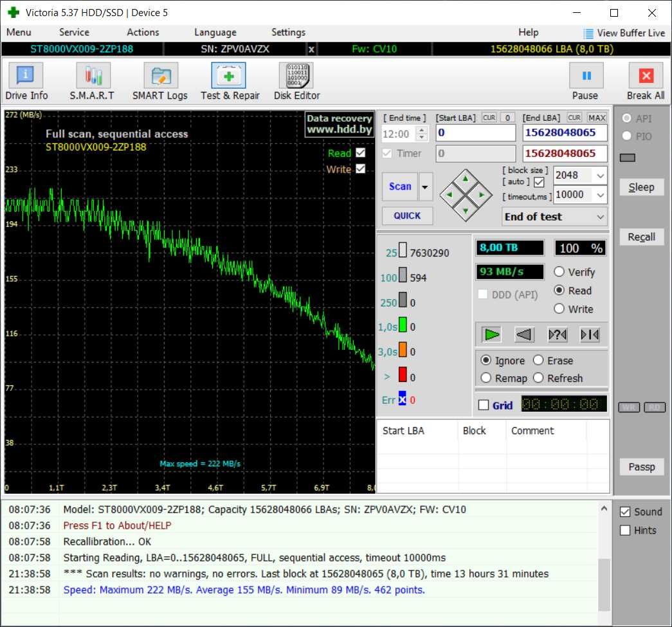Click the butterfly seek test icon
This screenshot has width=672, height=627.
pyautogui.click(x=590, y=334)
